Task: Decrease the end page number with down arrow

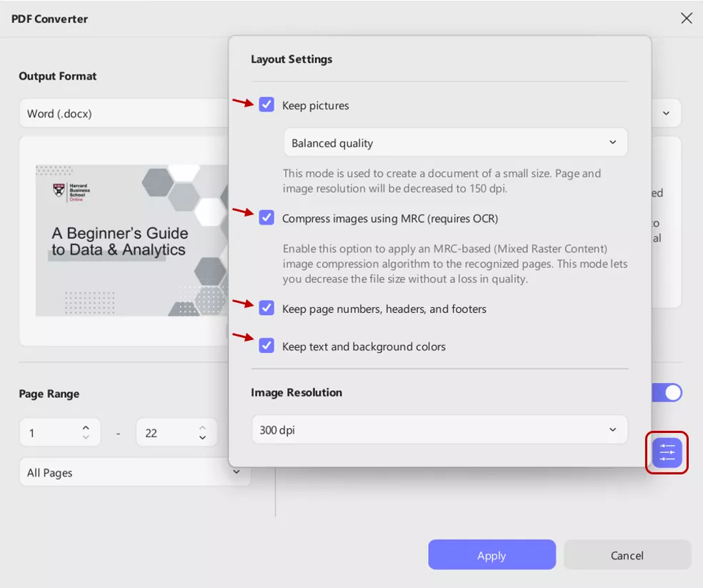Action: click(203, 438)
